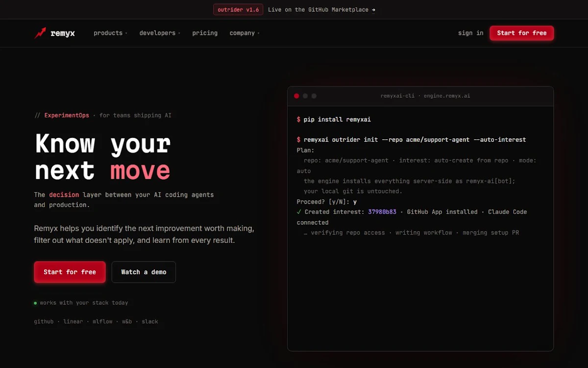Click the arrow after GitHub Marketplace
Screen dimensions: 588x368
tap(374, 9)
